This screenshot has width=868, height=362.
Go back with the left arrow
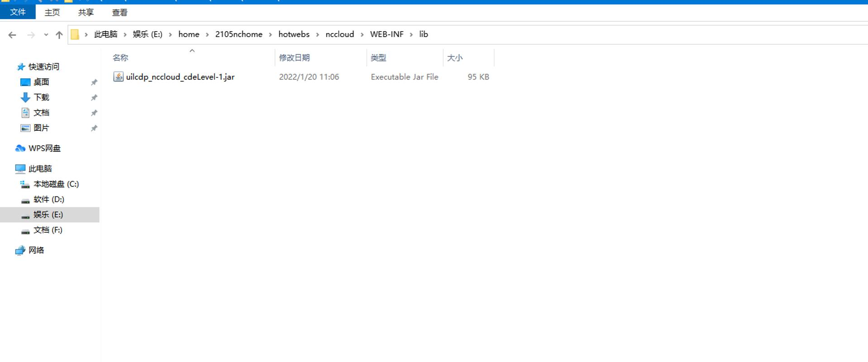click(12, 35)
